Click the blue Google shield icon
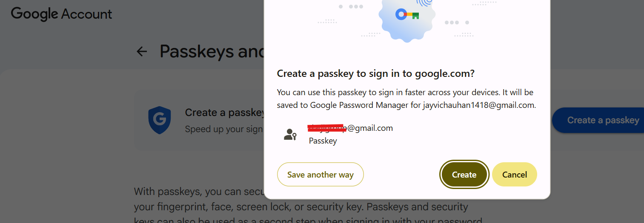 (x=160, y=120)
